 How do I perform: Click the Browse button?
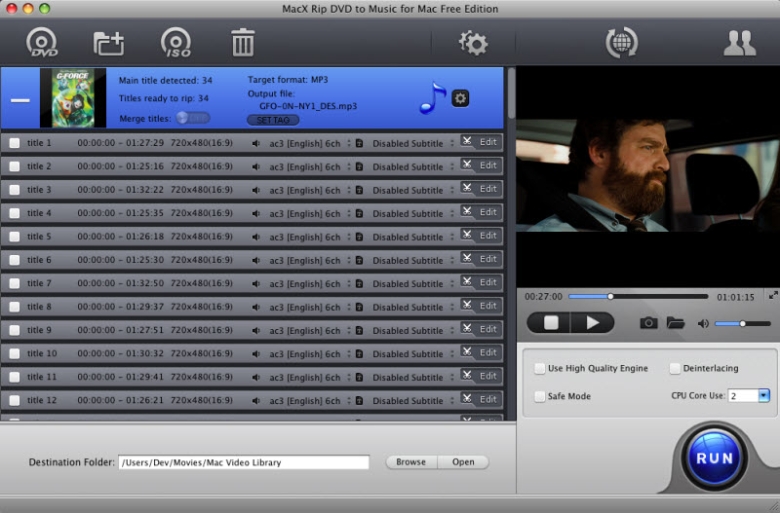(410, 462)
